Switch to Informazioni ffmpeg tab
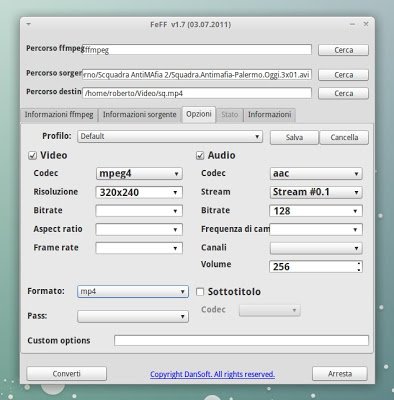 [x=59, y=115]
